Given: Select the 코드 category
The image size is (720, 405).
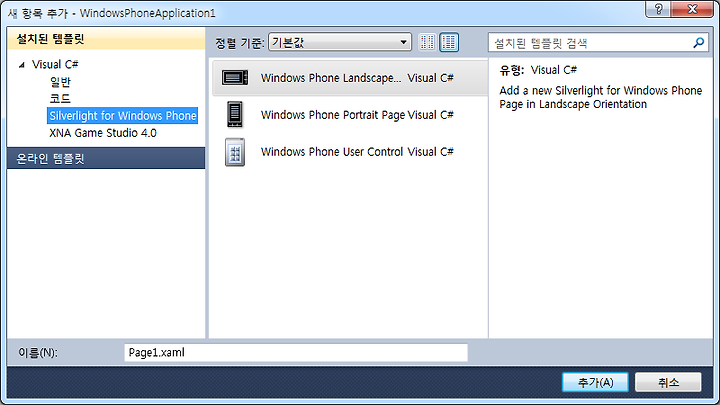Looking at the screenshot, I should (60, 98).
